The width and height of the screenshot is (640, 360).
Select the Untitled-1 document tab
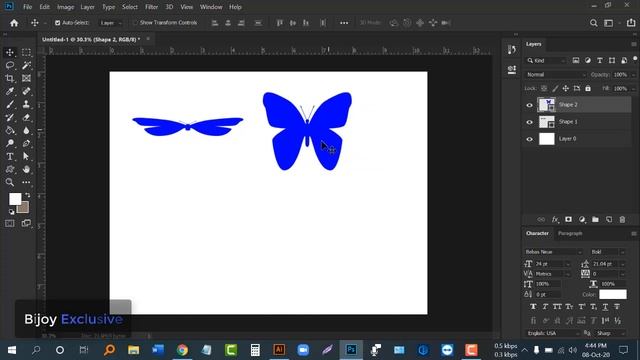tap(91, 40)
